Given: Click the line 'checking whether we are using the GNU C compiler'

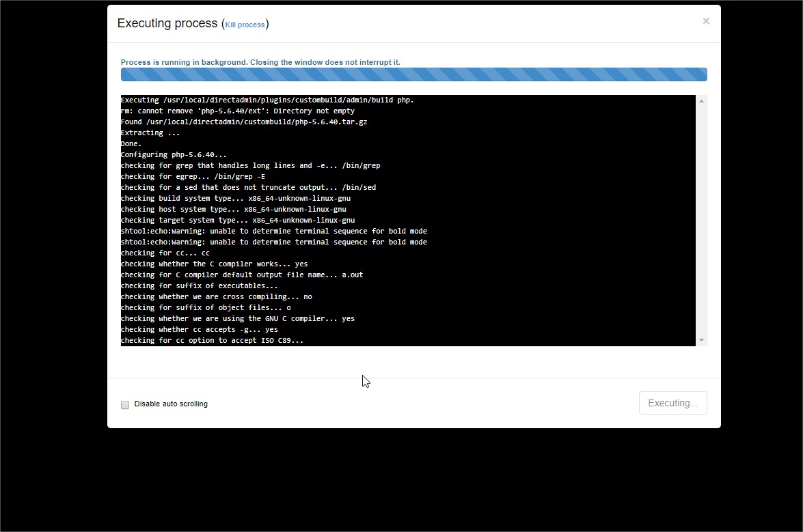Looking at the screenshot, I should tap(238, 319).
